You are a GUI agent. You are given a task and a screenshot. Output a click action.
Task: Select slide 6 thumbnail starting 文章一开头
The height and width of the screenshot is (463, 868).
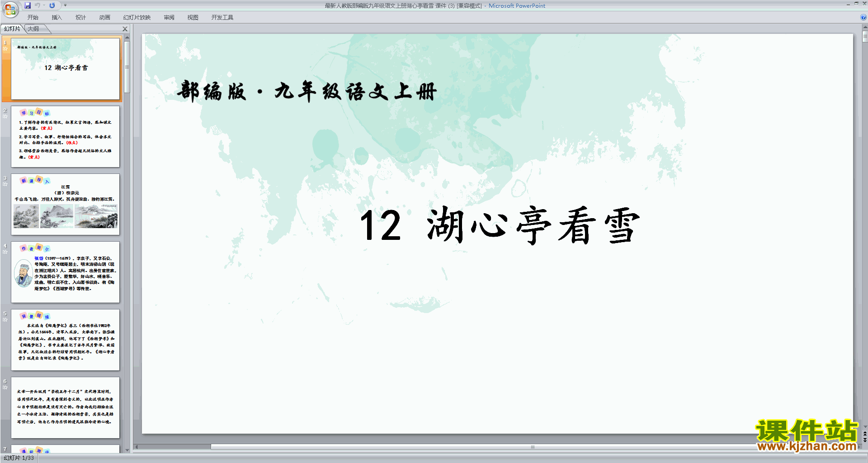(66, 407)
